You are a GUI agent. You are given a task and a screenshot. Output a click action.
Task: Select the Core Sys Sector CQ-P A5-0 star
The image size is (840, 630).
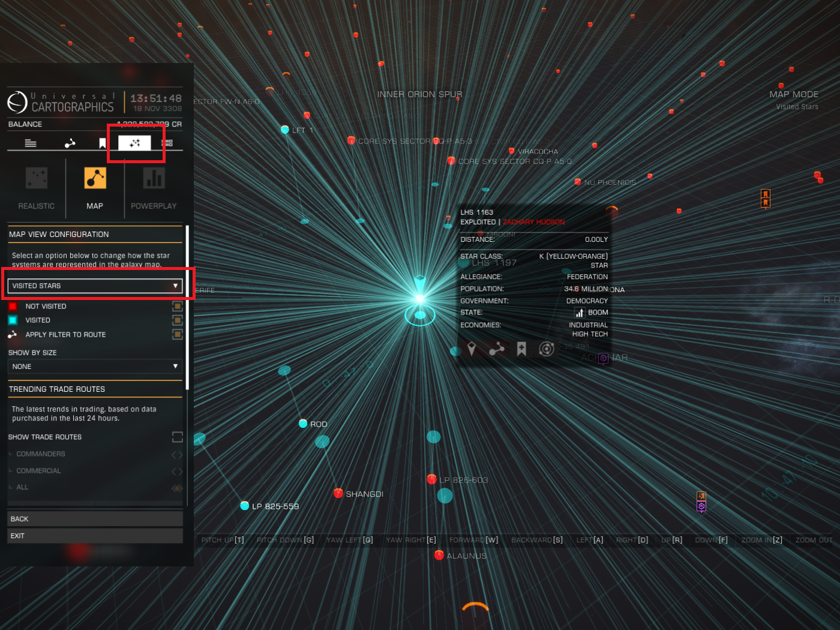pos(451,161)
